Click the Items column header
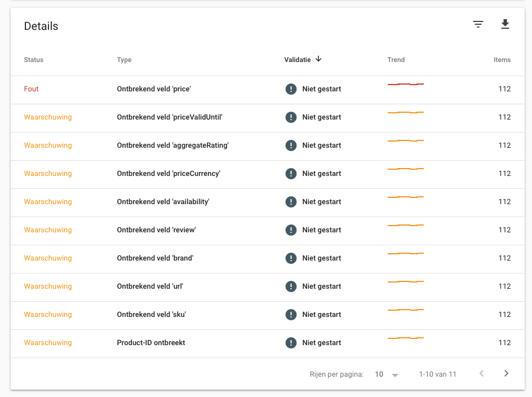The width and height of the screenshot is (532, 397). 502,60
